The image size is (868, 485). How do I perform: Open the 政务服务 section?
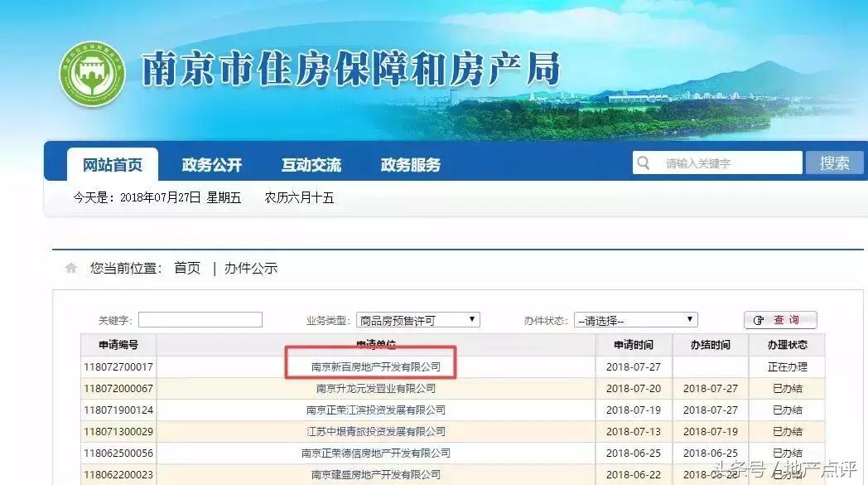point(411,163)
